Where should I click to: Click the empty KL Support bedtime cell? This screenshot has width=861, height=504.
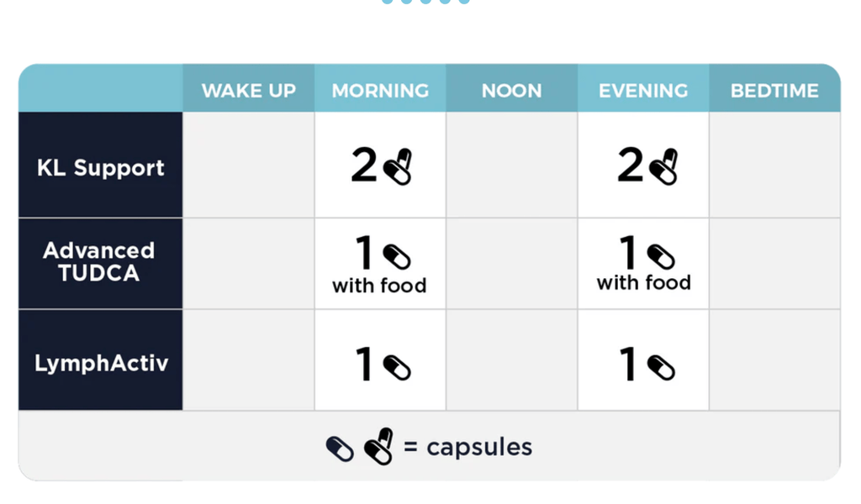click(774, 165)
